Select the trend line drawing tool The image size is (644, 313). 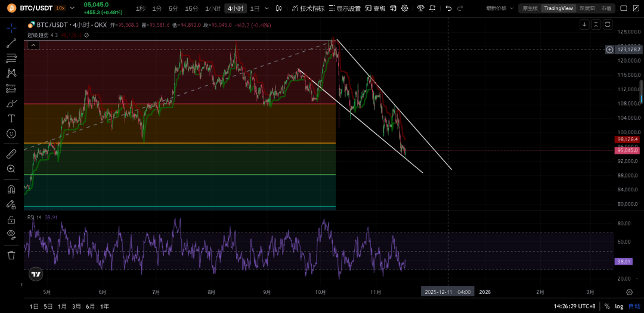pyautogui.click(x=11, y=43)
